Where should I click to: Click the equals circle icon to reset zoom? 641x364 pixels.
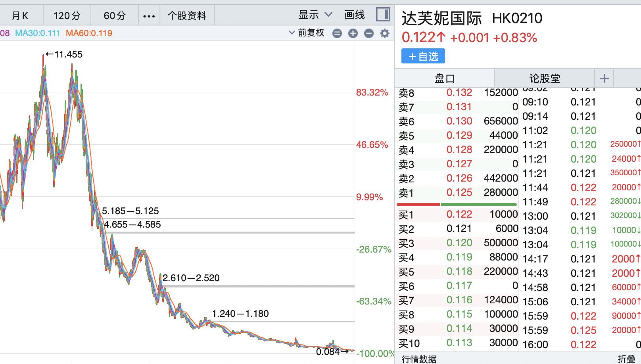point(337,33)
